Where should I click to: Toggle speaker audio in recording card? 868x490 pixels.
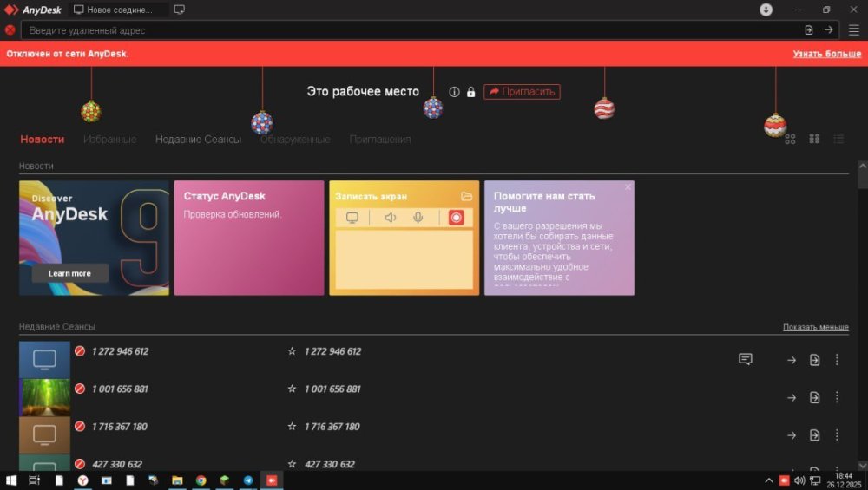coord(391,218)
